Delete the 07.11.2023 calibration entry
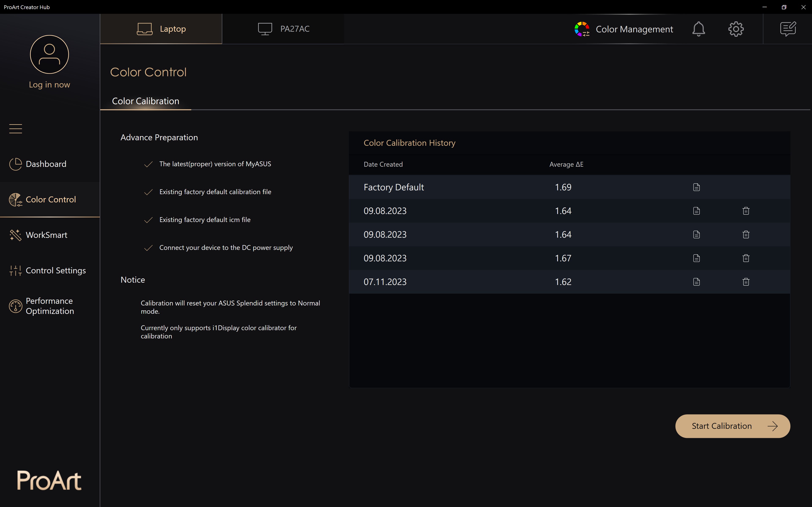Screen dimensions: 812x507 (x=746, y=282)
